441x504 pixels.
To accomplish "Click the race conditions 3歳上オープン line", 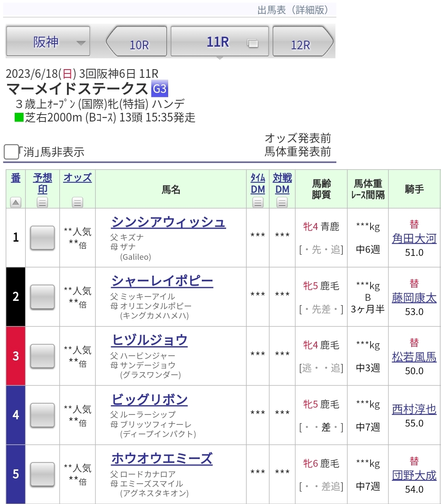I will coord(100,104).
